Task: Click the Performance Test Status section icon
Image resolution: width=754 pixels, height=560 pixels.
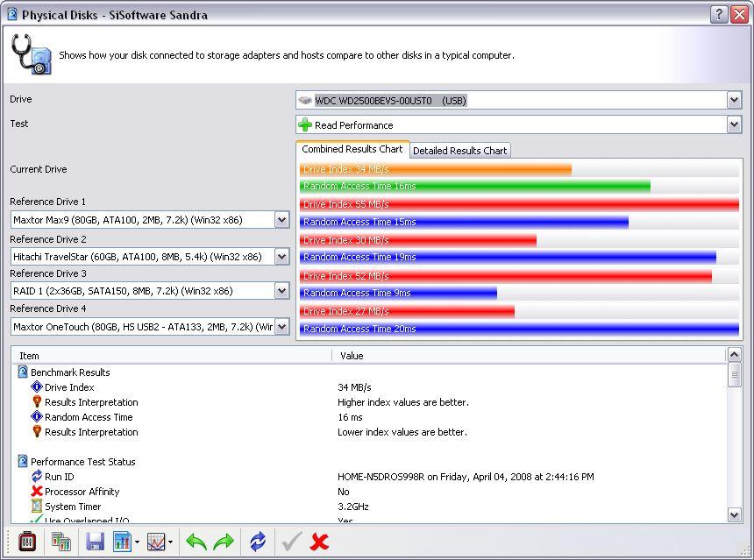Action: pyautogui.click(x=23, y=462)
